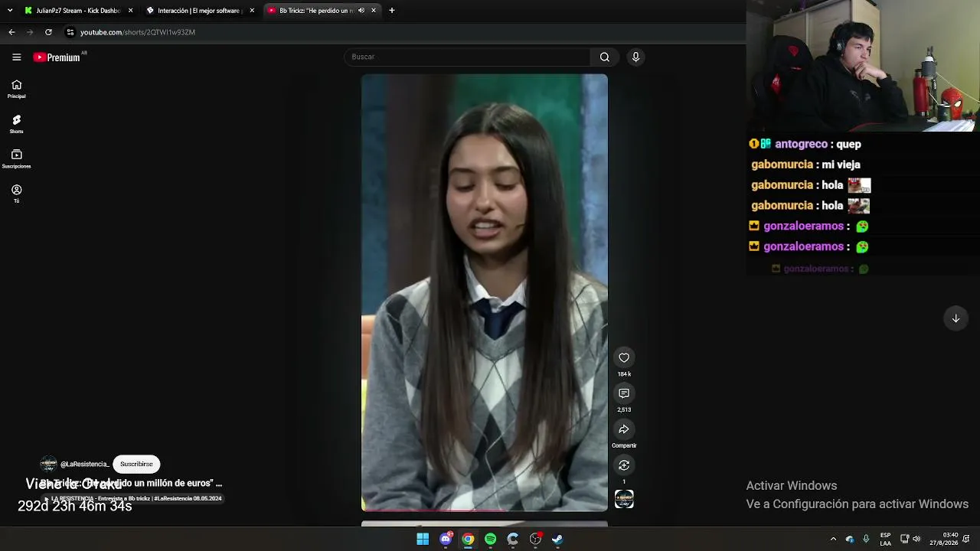This screenshot has height=551, width=980.
Task: Open the taskbar volume control
Action: 916,539
